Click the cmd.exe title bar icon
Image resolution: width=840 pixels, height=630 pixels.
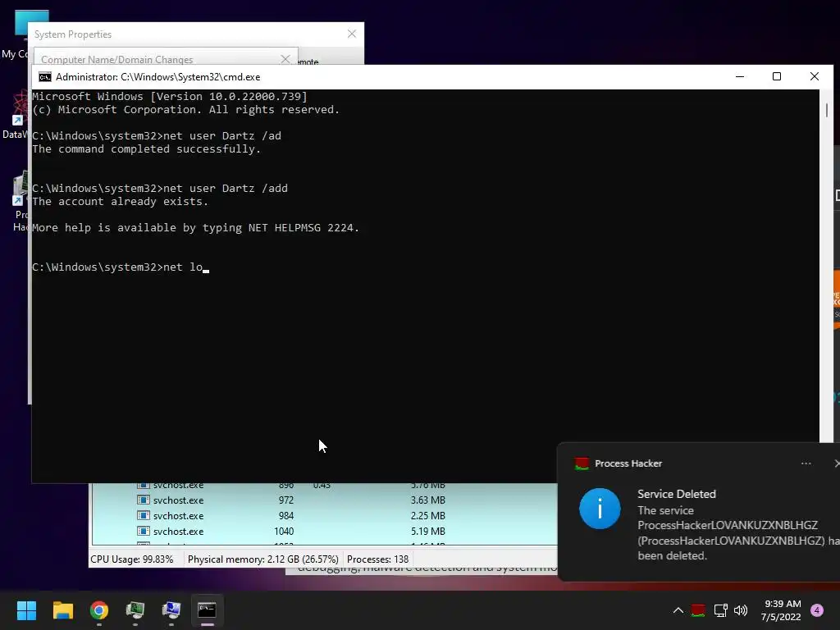(45, 77)
